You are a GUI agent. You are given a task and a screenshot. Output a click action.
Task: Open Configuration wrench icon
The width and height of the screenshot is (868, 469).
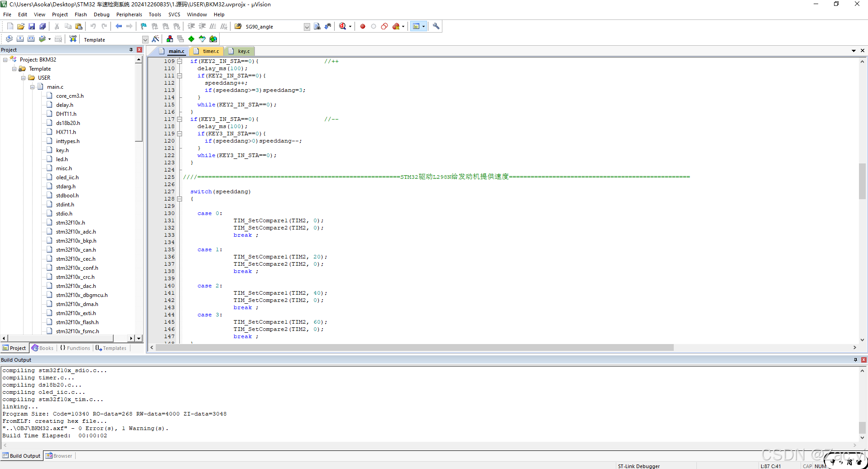tap(436, 26)
